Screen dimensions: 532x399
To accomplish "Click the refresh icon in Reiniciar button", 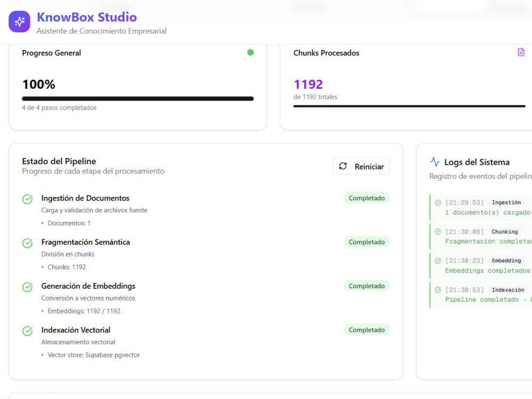I will pyautogui.click(x=343, y=166).
